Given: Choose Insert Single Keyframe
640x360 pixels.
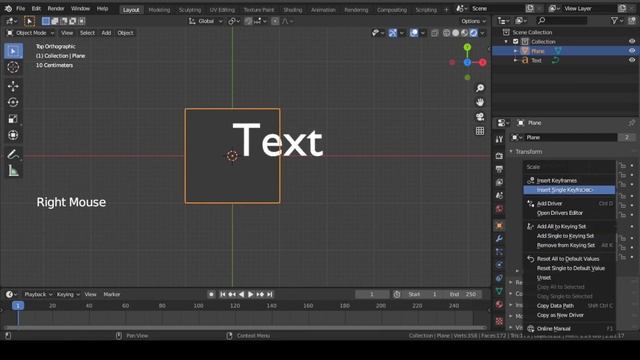Looking at the screenshot, I should click(x=569, y=190).
